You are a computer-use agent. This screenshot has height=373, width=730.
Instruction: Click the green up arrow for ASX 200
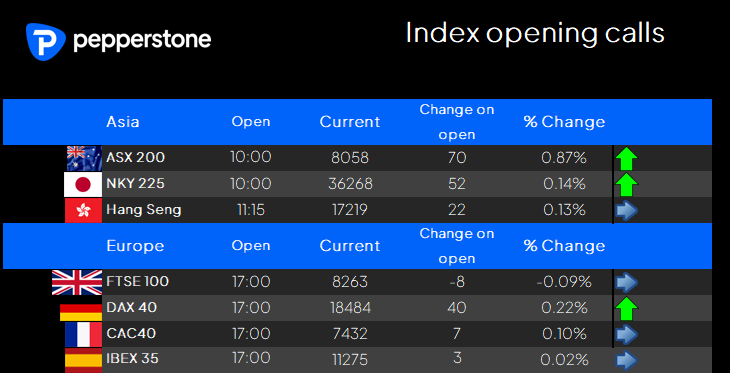[626, 159]
